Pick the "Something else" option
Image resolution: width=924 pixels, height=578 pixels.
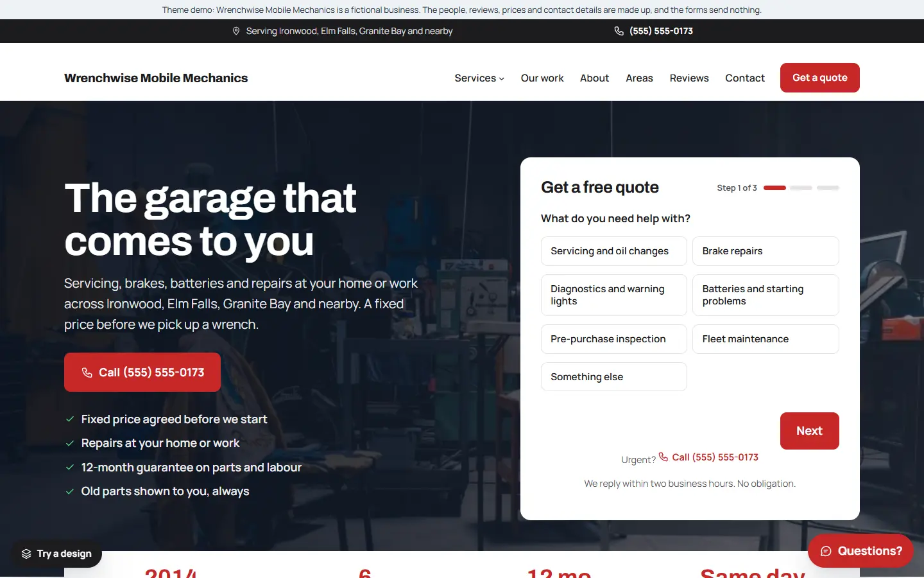(614, 377)
